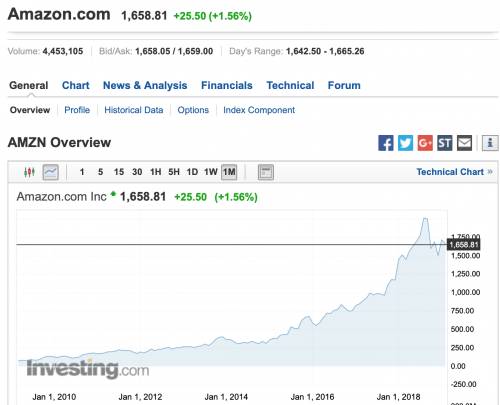500x405 pixels.
Task: Select the 1W weekly interval
Action: (211, 172)
